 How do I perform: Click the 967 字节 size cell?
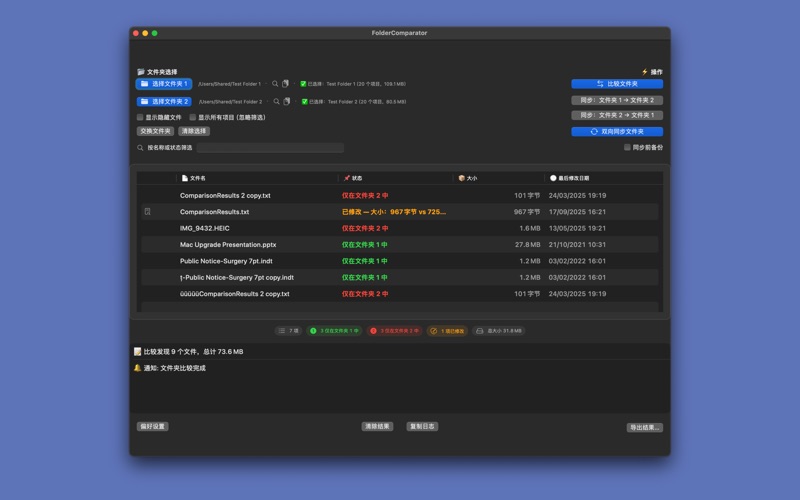(x=527, y=212)
